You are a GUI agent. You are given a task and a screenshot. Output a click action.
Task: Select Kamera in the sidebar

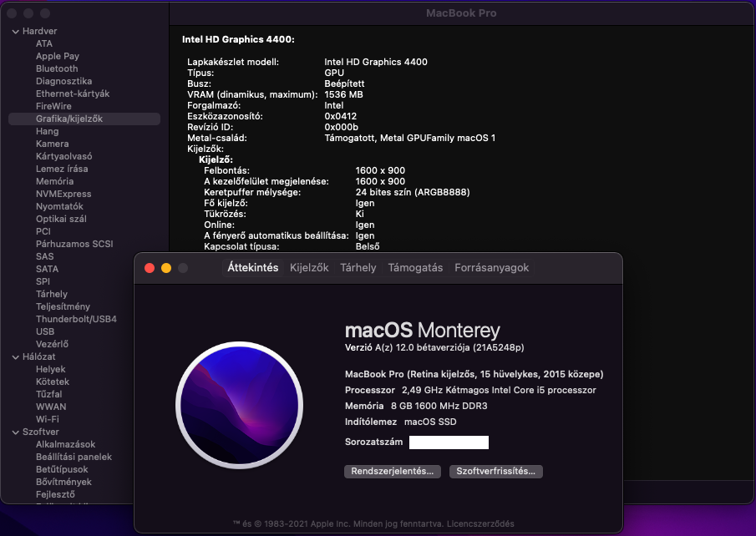click(x=52, y=144)
